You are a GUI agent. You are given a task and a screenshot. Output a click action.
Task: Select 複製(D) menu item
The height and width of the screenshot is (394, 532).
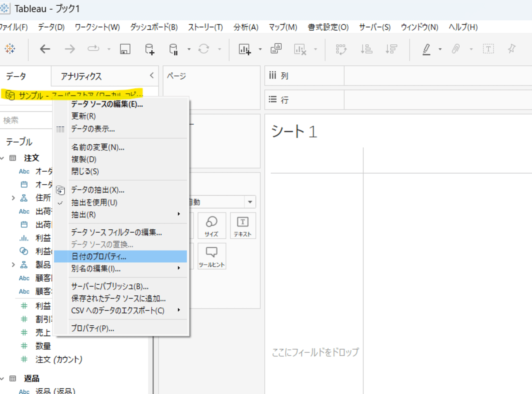120,159
